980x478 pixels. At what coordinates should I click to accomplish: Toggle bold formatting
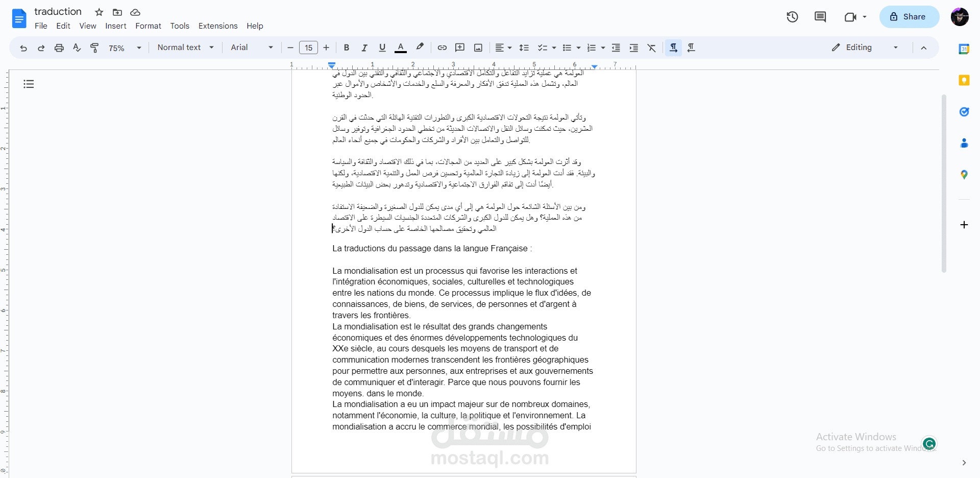347,47
